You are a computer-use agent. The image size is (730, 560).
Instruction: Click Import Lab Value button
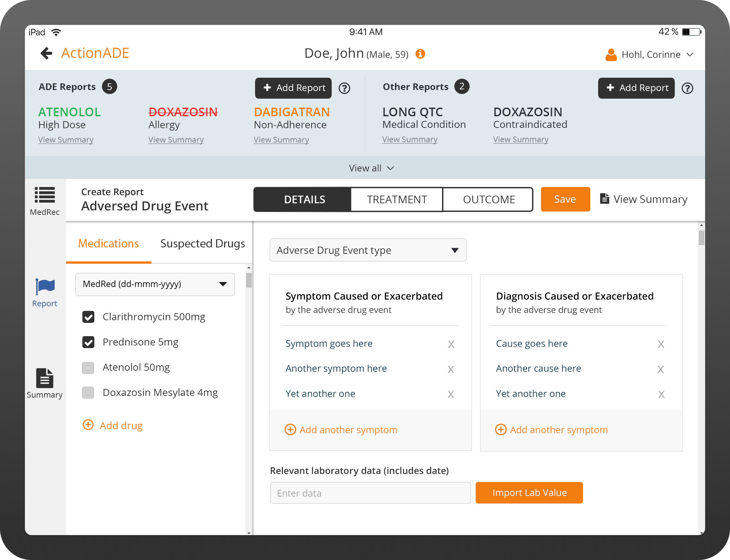(529, 493)
